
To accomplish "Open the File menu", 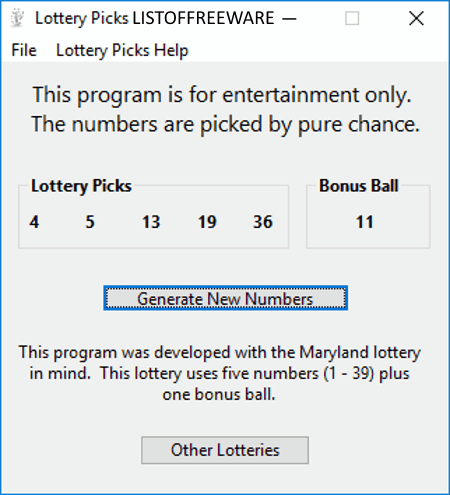I will point(24,51).
